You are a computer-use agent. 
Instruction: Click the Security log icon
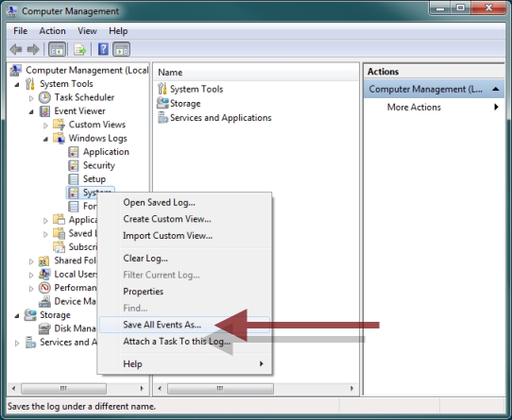coord(74,165)
